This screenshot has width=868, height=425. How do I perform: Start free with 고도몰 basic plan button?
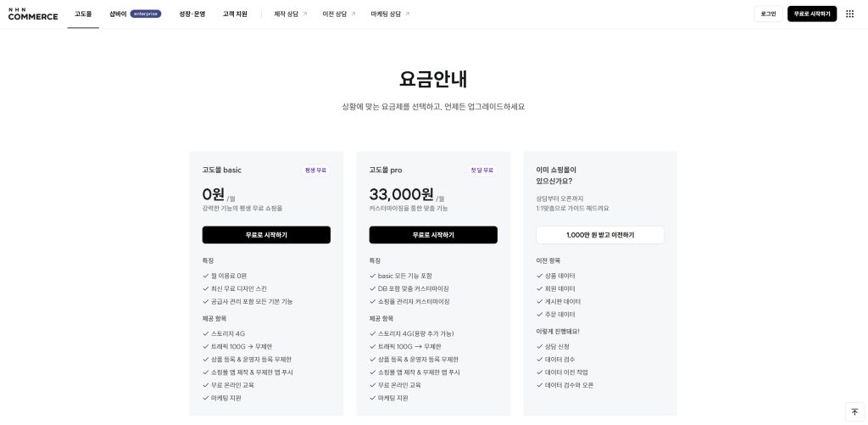click(x=266, y=235)
